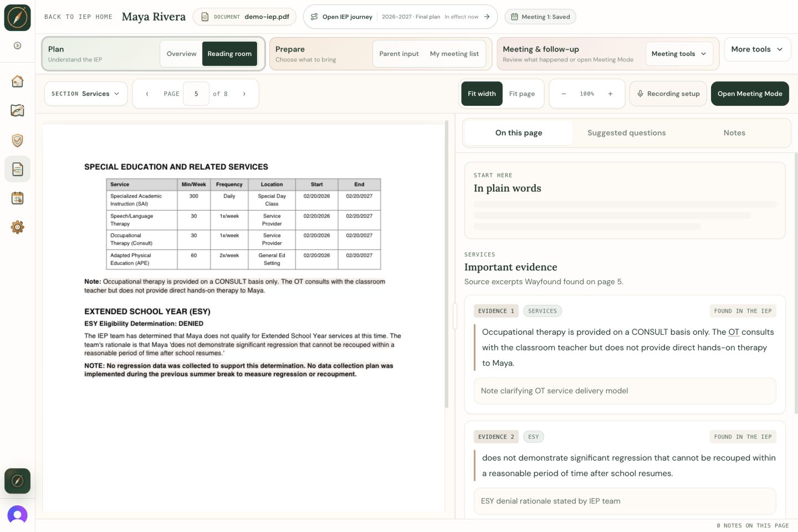Screen dimensions: 798x532
Task: Click 'Specialized Academic Instruction (SAI)' cell
Action: click(x=142, y=200)
